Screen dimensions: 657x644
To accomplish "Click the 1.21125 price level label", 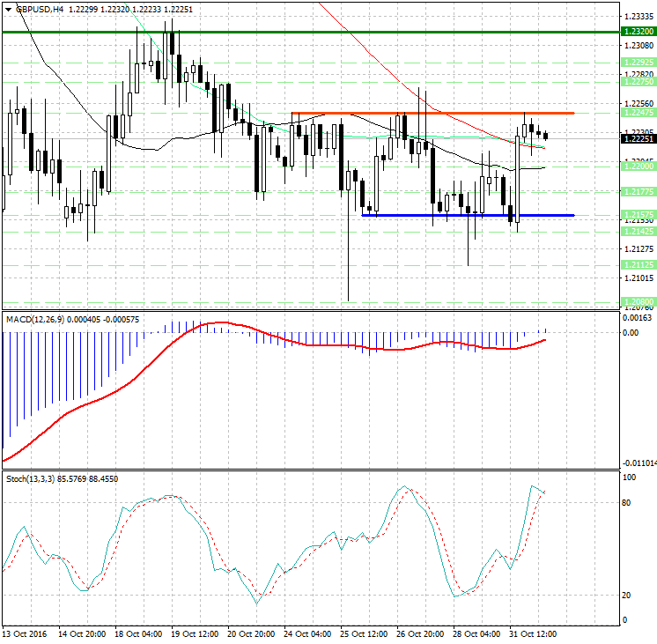I will point(637,264).
